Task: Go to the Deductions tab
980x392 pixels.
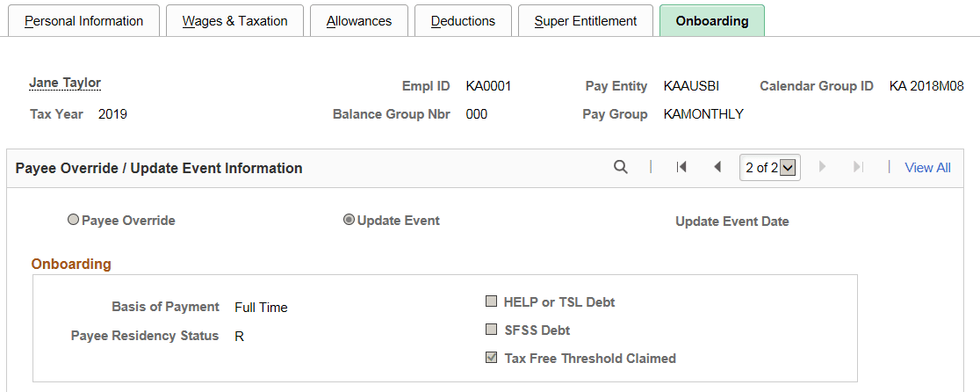Action: tap(463, 20)
